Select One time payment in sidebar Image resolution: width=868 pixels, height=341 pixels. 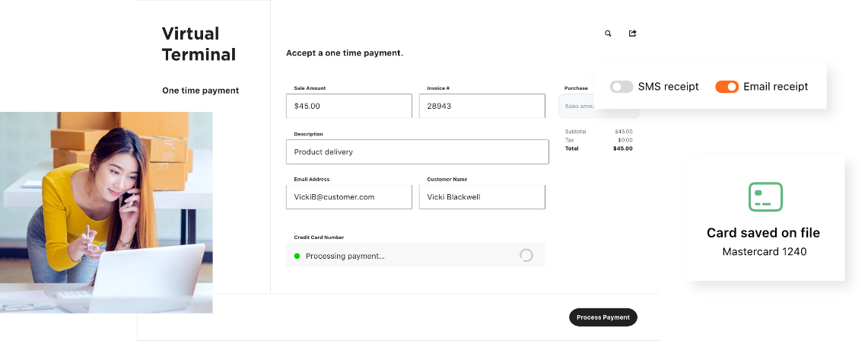pyautogui.click(x=200, y=91)
